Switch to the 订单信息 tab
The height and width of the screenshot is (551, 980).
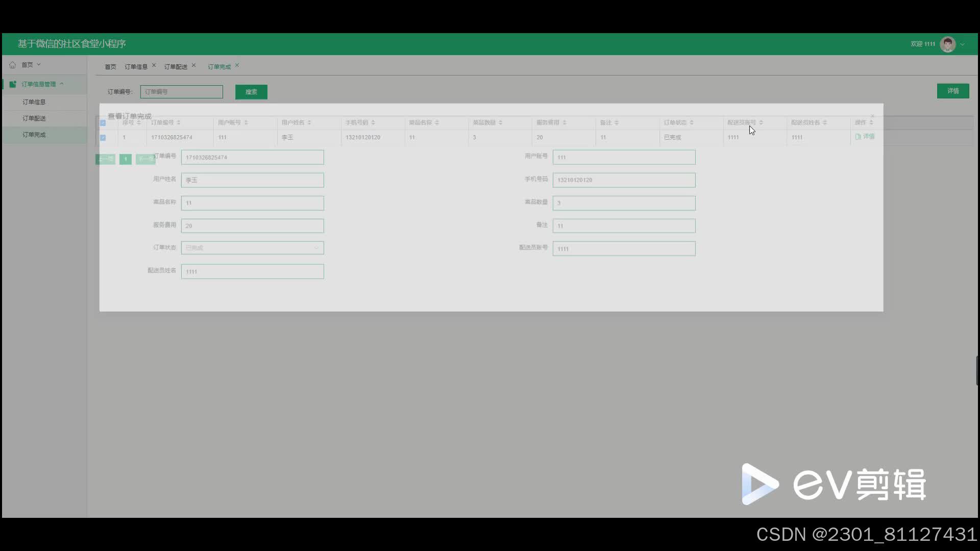[136, 67]
